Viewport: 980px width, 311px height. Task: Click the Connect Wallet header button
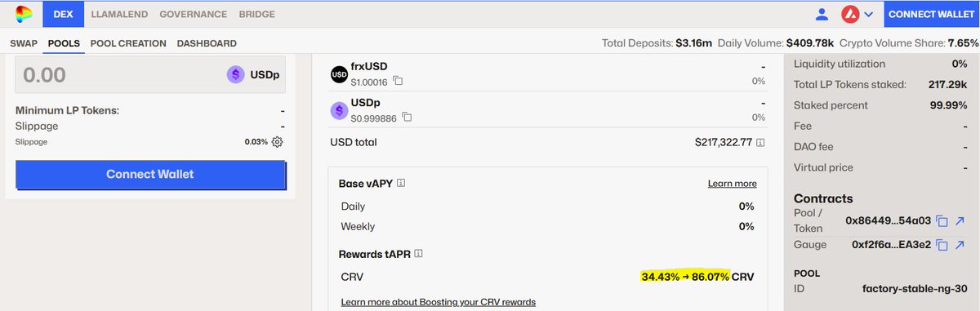pyautogui.click(x=931, y=14)
